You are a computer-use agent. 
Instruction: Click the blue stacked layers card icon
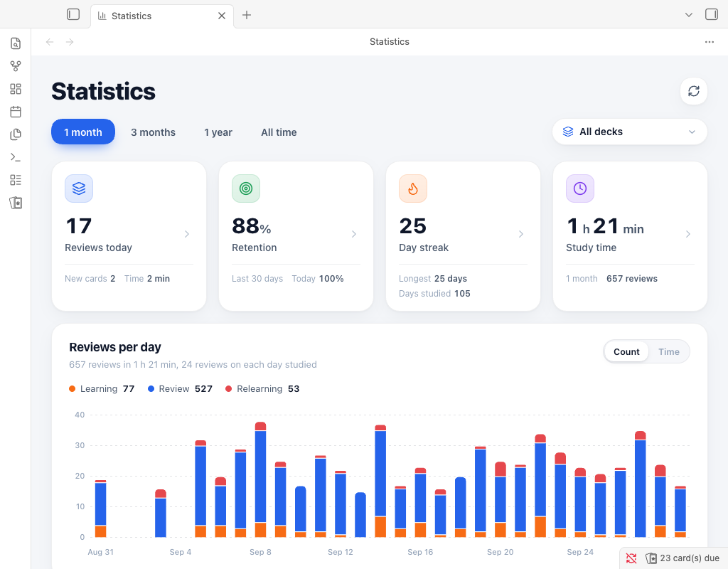coord(79,188)
